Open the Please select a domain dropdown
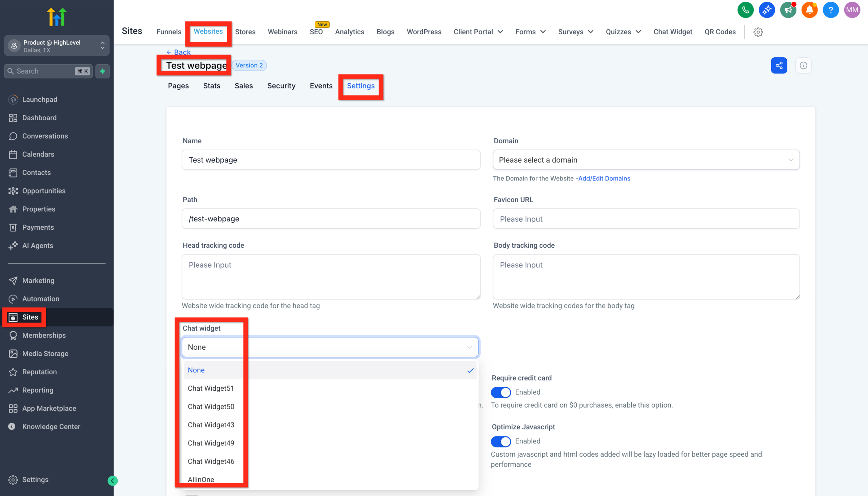The image size is (868, 496). pos(646,160)
